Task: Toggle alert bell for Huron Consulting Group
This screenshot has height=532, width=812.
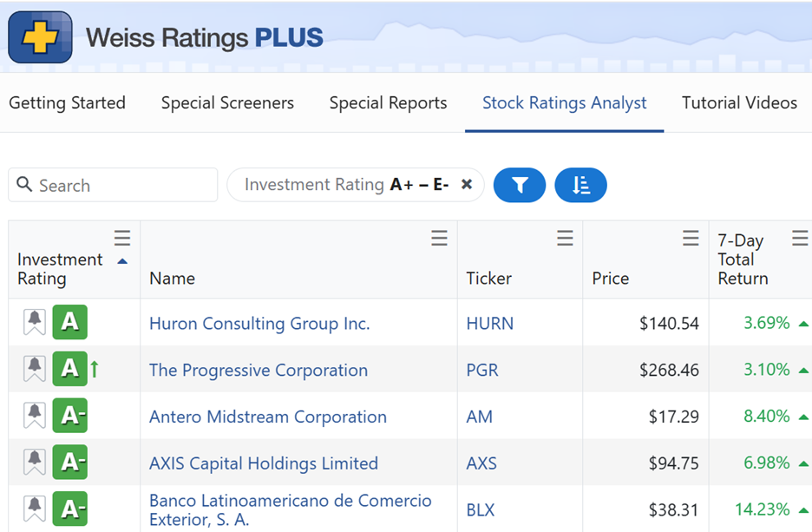Action: click(35, 323)
